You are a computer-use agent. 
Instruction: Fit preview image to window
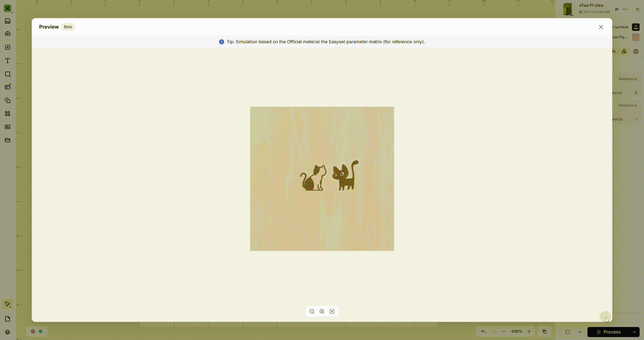tap(332, 311)
